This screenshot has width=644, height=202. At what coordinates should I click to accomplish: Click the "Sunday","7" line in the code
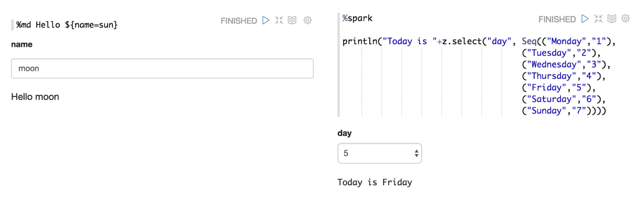pyautogui.click(x=564, y=111)
